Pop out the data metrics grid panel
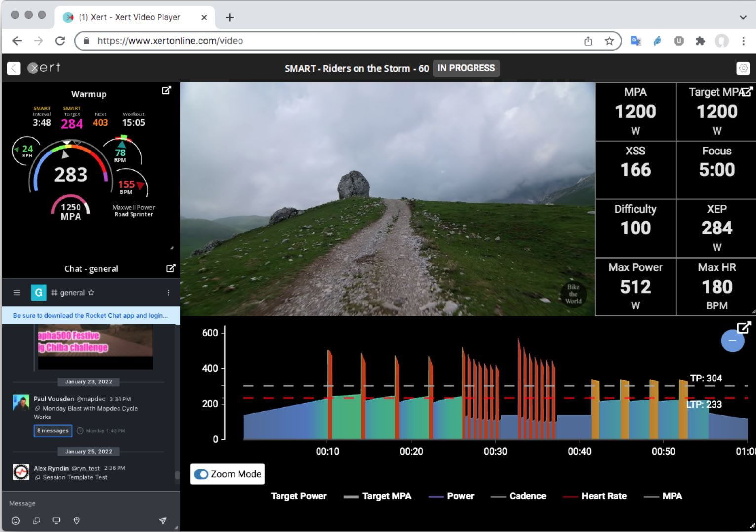 (x=747, y=91)
